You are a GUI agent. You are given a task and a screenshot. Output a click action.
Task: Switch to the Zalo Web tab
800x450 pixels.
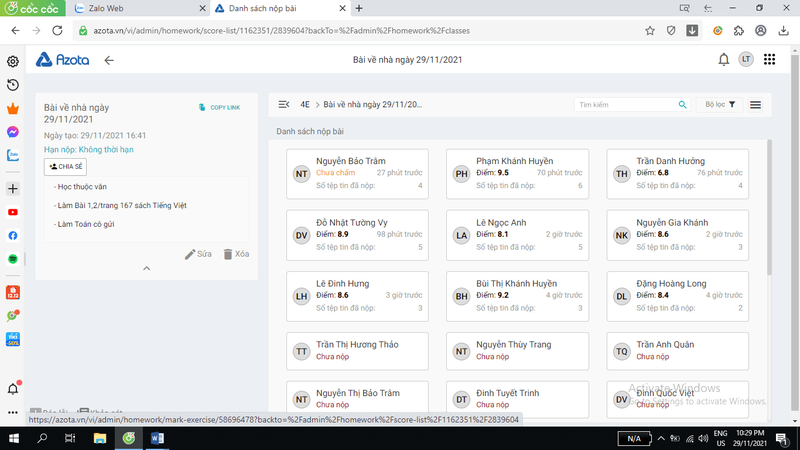coord(140,8)
